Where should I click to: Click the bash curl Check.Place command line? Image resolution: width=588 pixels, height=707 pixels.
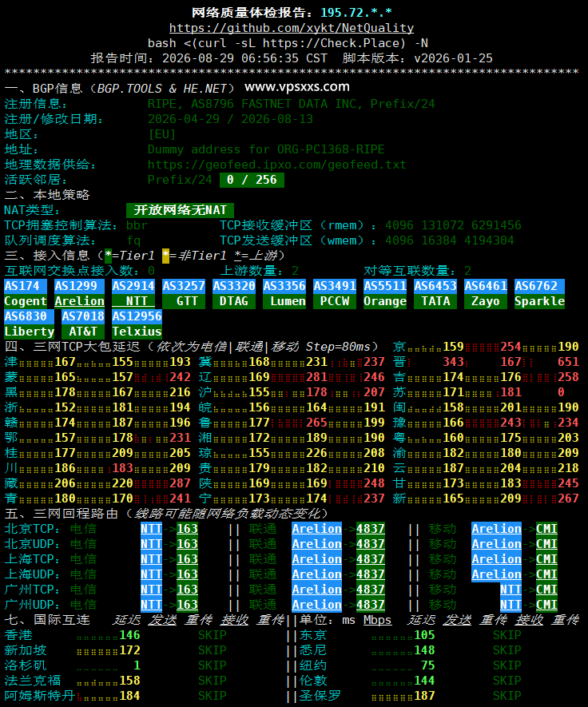(288, 43)
